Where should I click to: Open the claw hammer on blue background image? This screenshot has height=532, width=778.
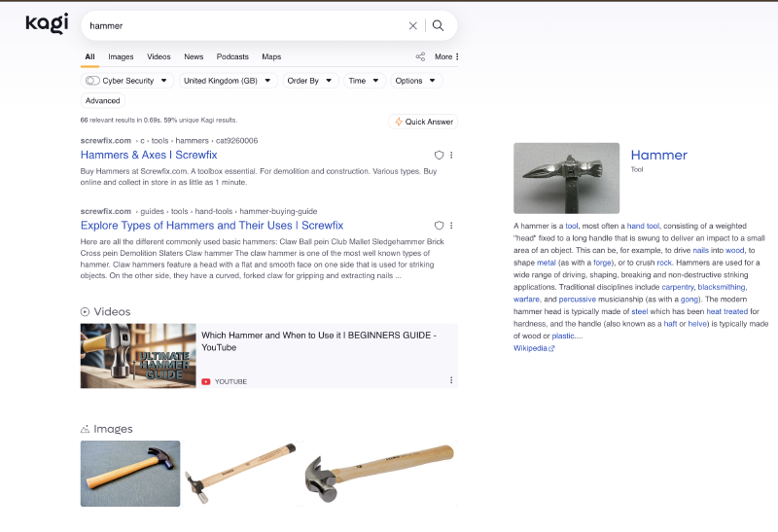[x=130, y=474]
